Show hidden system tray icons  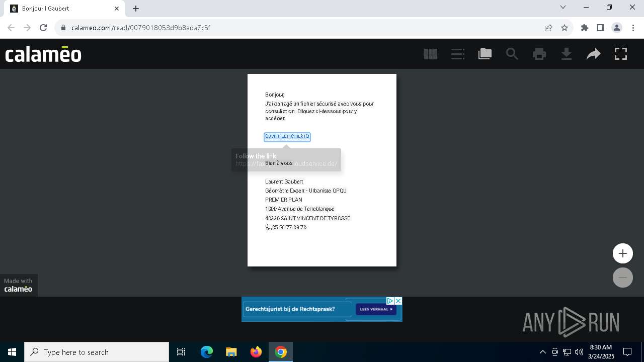[542, 352]
